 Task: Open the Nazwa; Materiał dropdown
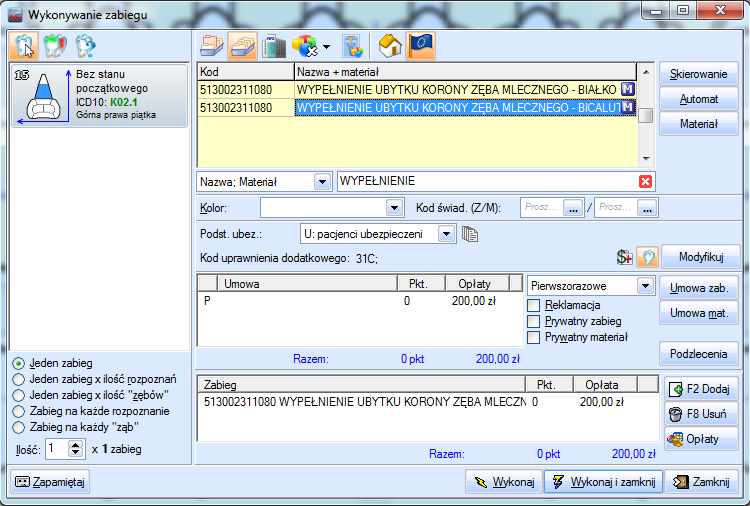322,181
